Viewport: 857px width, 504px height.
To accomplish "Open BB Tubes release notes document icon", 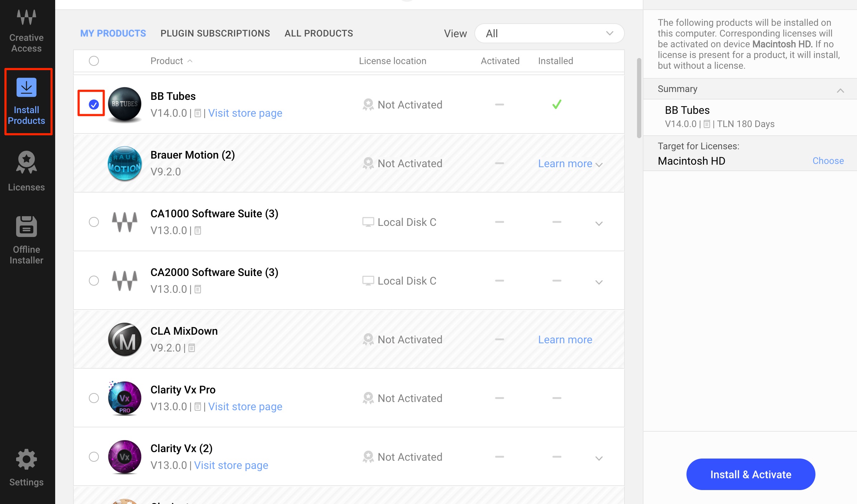I will pyautogui.click(x=198, y=113).
